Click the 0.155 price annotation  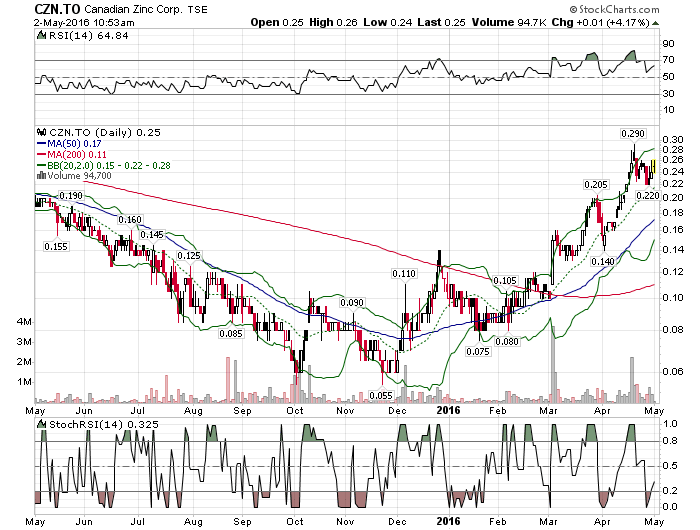(x=56, y=246)
